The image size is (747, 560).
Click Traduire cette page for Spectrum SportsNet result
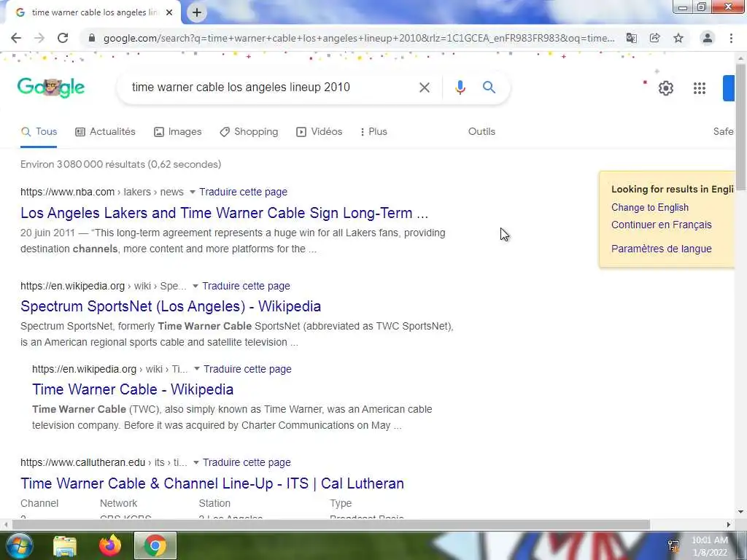point(246,286)
